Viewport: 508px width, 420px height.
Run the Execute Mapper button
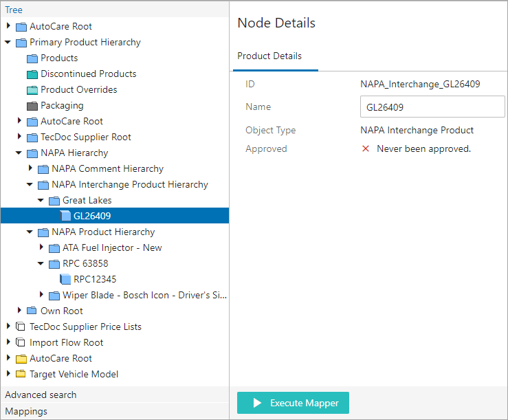(293, 403)
